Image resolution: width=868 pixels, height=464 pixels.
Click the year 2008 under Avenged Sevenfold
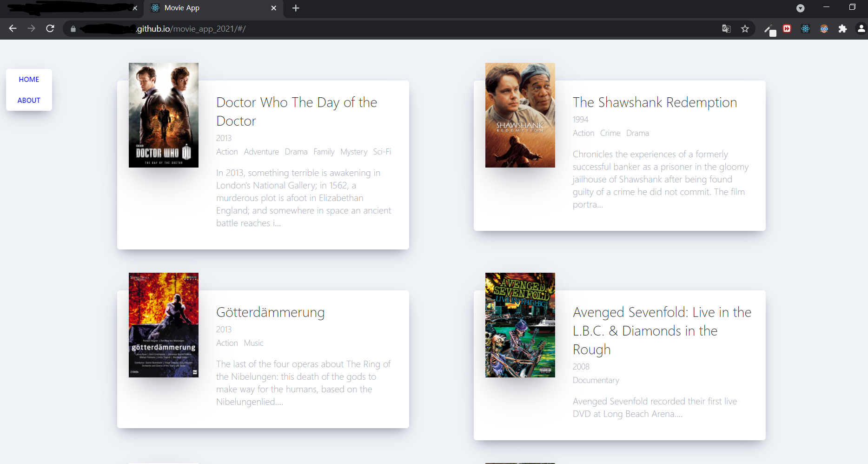[581, 367]
